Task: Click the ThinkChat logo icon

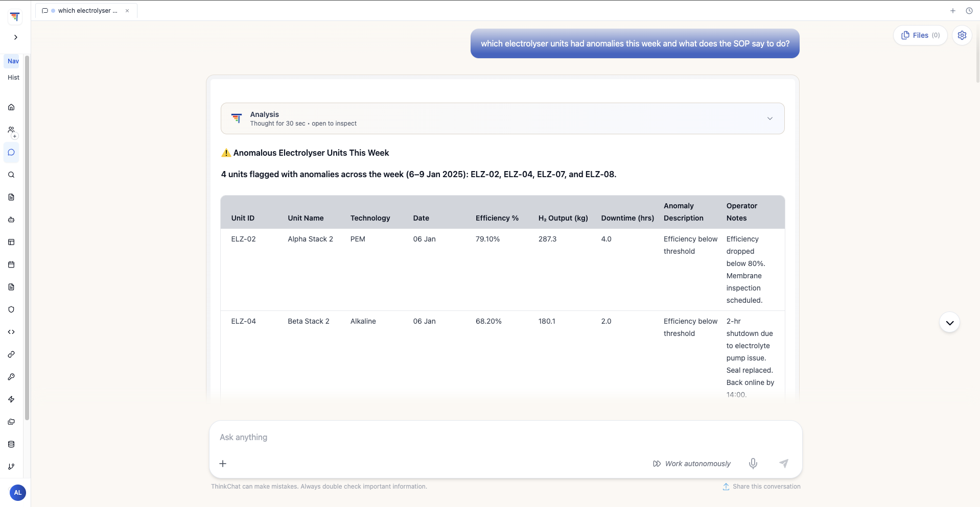Action: pyautogui.click(x=15, y=17)
